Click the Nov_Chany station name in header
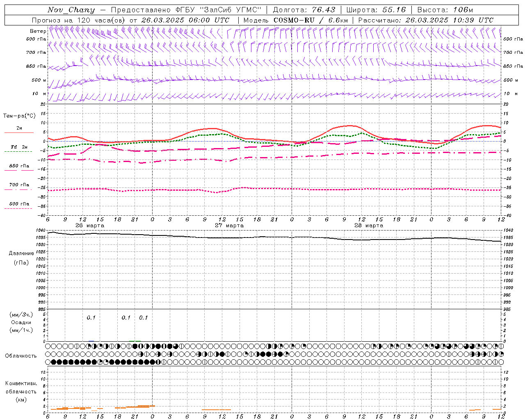Image resolution: width=525 pixels, height=420 pixels. tap(71, 10)
